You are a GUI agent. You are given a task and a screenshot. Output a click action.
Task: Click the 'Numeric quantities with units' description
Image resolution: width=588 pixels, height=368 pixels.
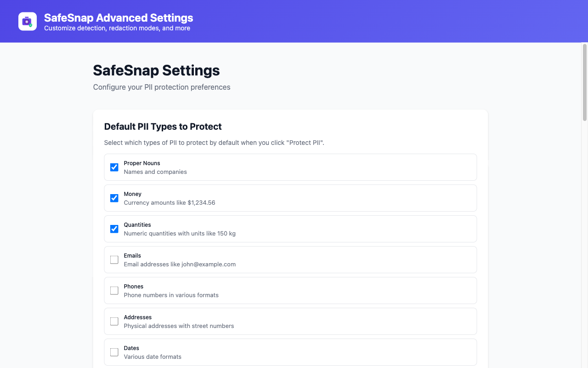tap(180, 234)
